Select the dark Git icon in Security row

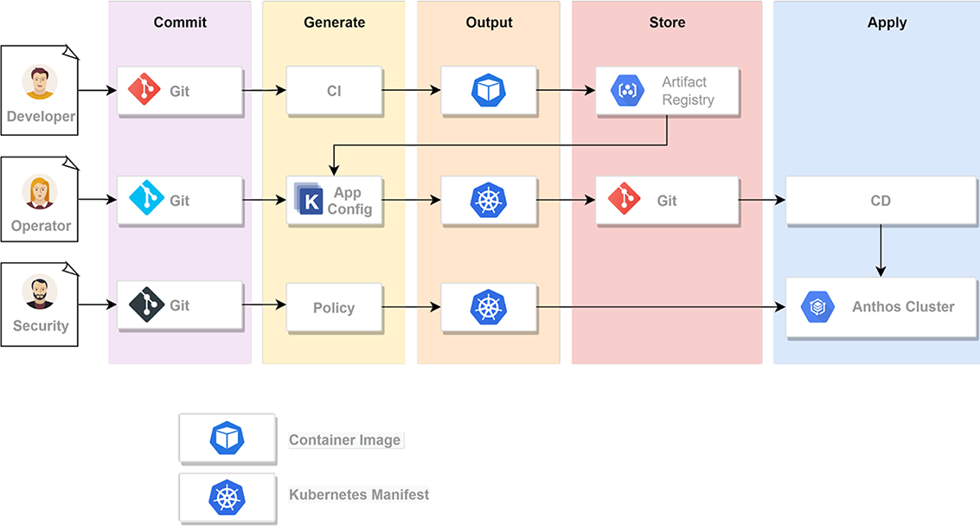(x=146, y=305)
